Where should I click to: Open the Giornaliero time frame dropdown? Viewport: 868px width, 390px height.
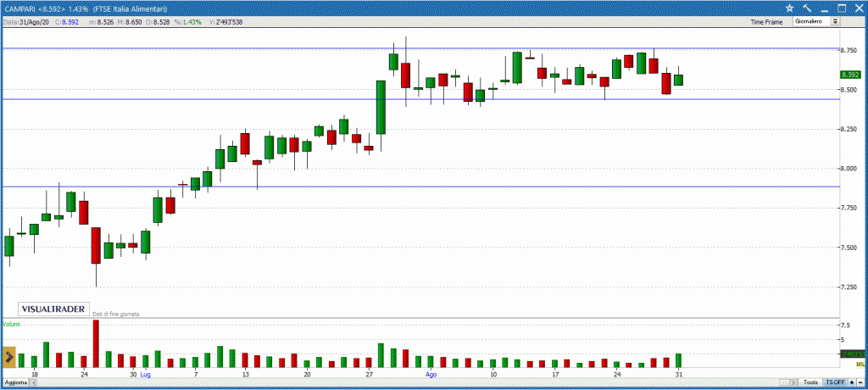816,21
